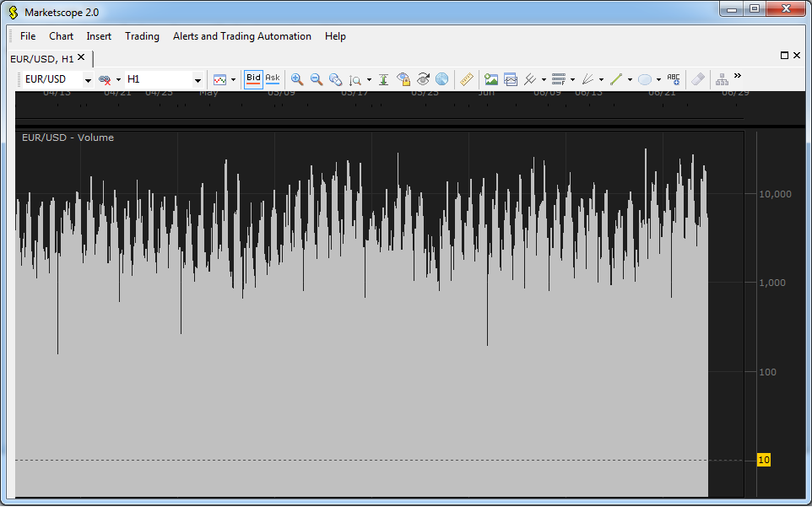Expand the pitchfork tool dropdown arrow

544,79
